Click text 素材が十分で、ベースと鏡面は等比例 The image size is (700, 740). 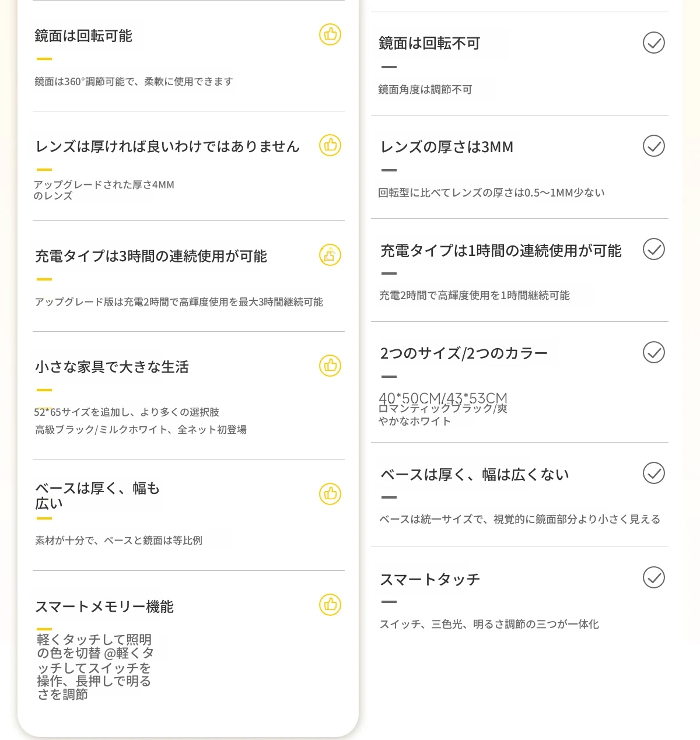118,541
